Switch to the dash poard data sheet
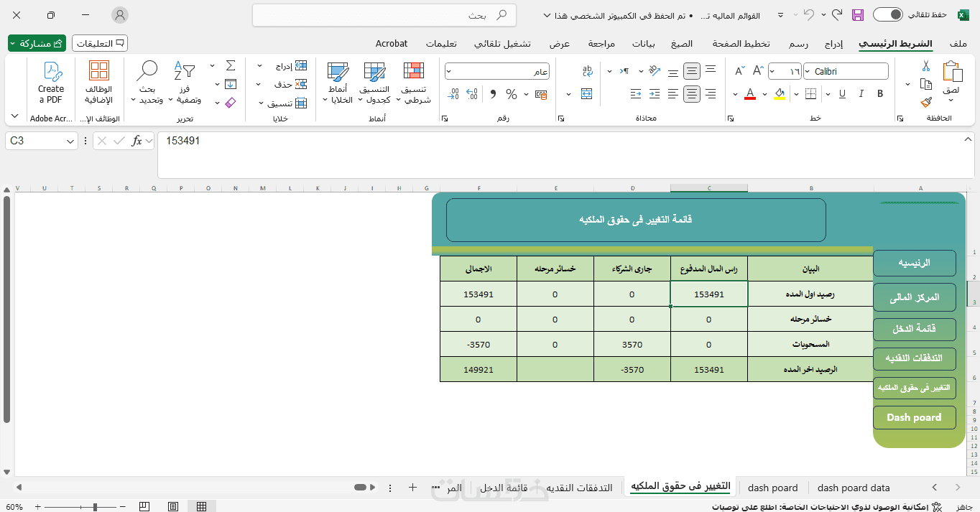This screenshot has width=980, height=512. 854,488
